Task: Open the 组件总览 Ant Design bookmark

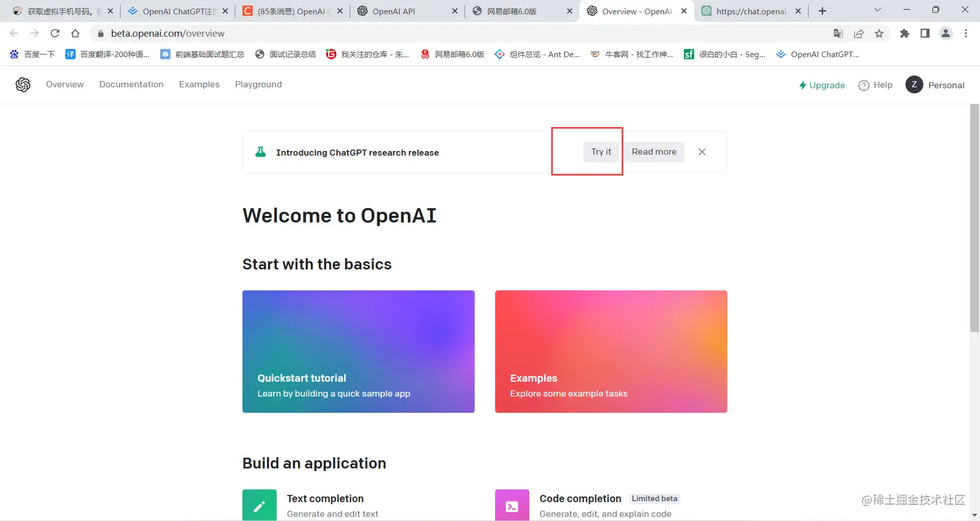Action: pos(537,54)
